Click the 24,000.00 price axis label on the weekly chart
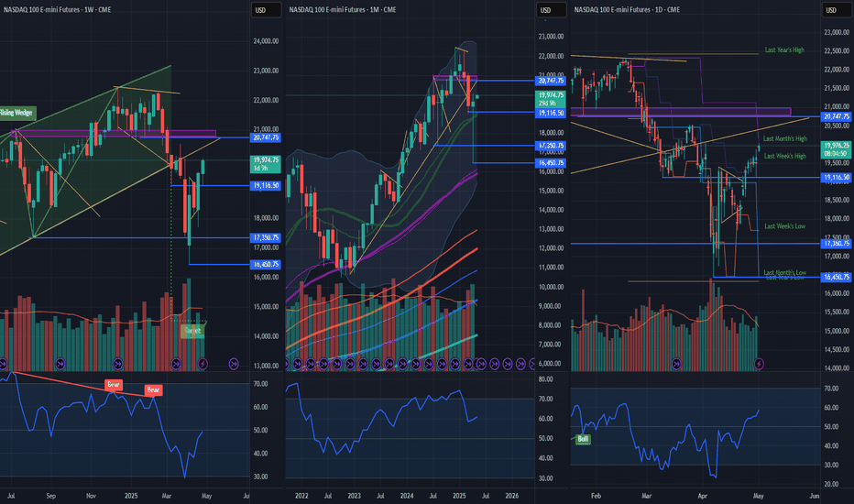The height and width of the screenshot is (504, 854). tap(266, 41)
